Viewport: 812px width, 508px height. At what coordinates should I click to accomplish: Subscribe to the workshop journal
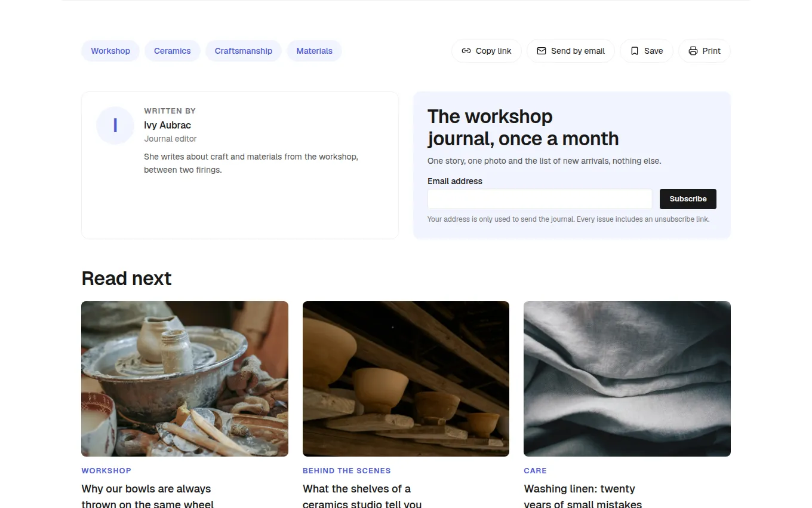[688, 199]
